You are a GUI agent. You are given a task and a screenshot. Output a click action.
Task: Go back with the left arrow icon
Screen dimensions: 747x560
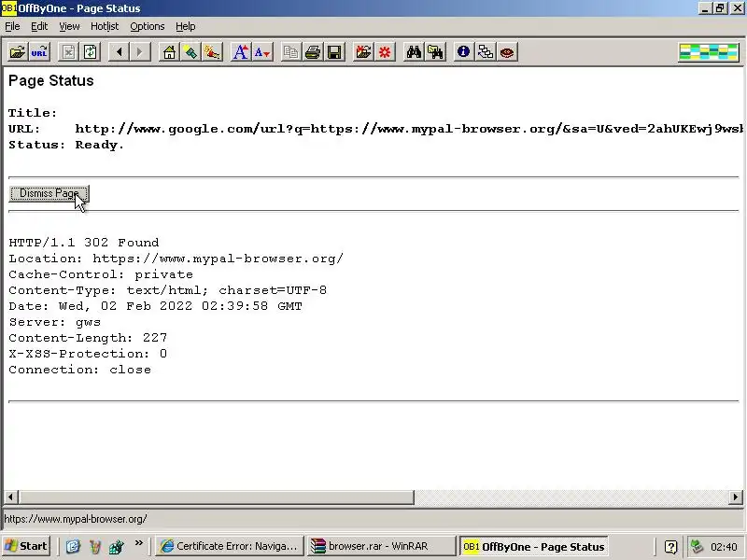(120, 52)
